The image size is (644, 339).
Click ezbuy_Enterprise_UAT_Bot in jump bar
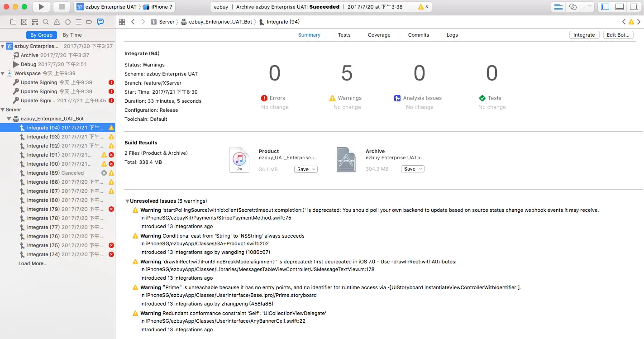pyautogui.click(x=217, y=22)
